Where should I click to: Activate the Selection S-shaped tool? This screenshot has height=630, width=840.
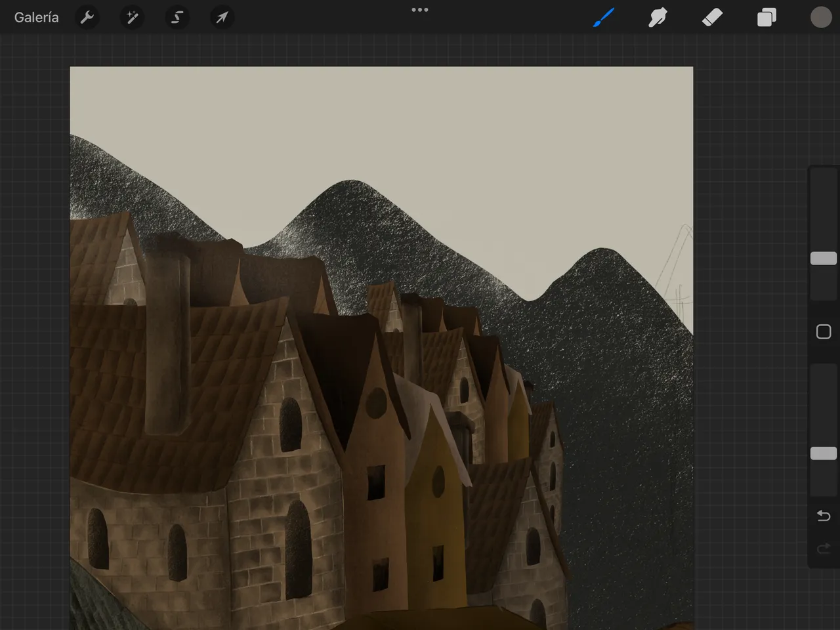[x=177, y=18]
